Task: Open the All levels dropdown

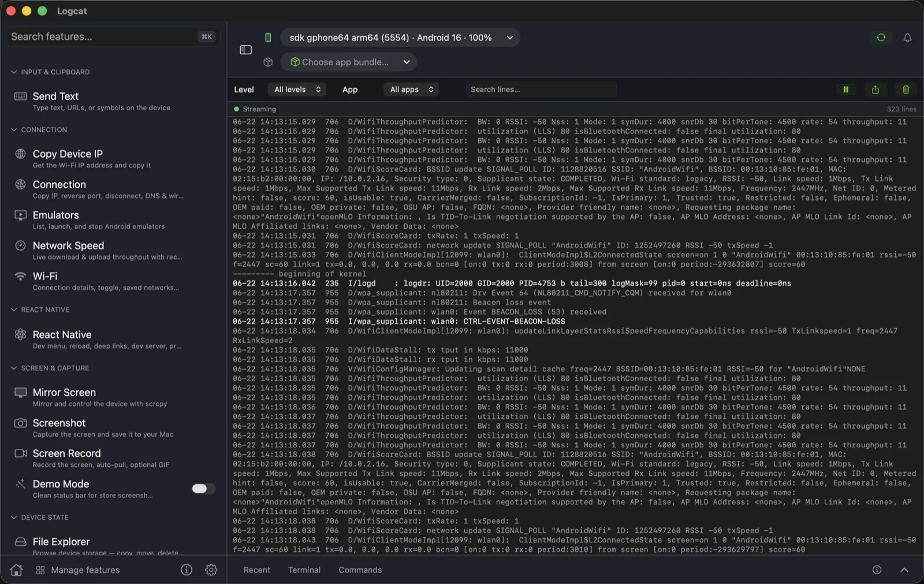Action: 297,90
